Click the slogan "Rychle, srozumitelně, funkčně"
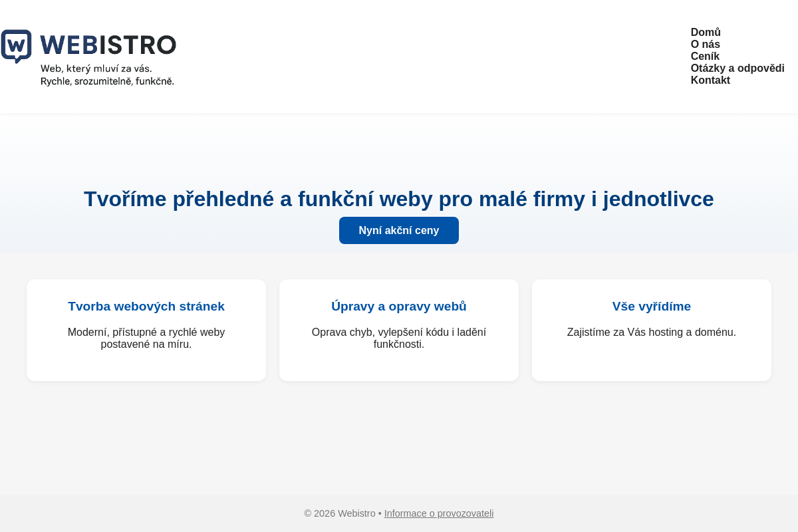798x532 pixels. click(107, 82)
